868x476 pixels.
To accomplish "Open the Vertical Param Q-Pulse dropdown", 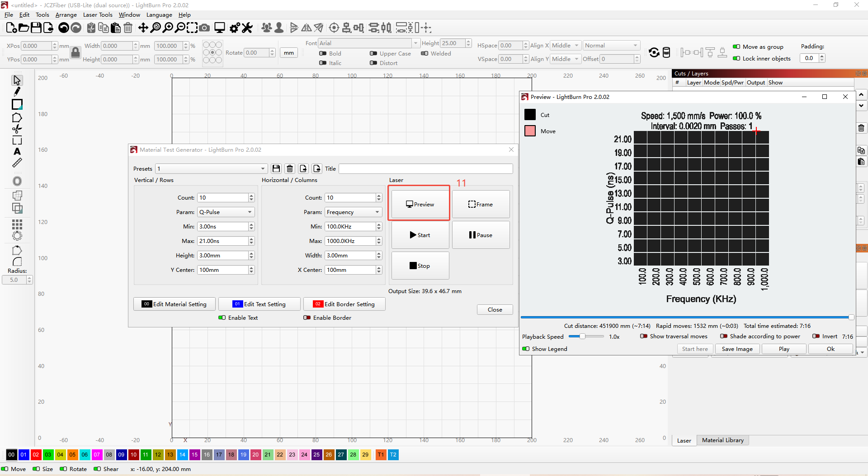I will (x=226, y=212).
